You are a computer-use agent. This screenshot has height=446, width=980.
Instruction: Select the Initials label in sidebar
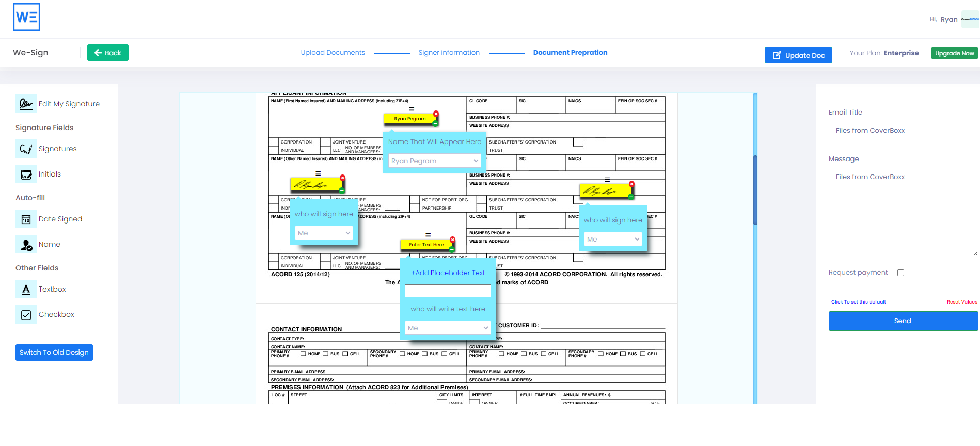[50, 174]
